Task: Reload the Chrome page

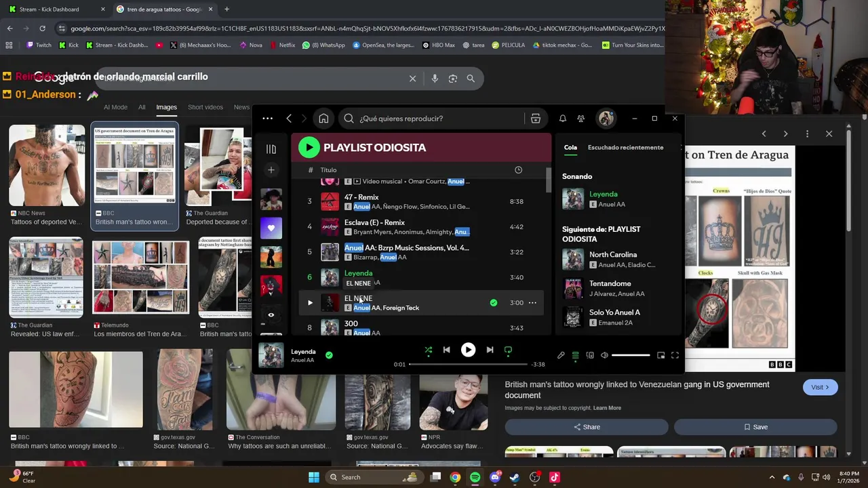Action: (42, 28)
